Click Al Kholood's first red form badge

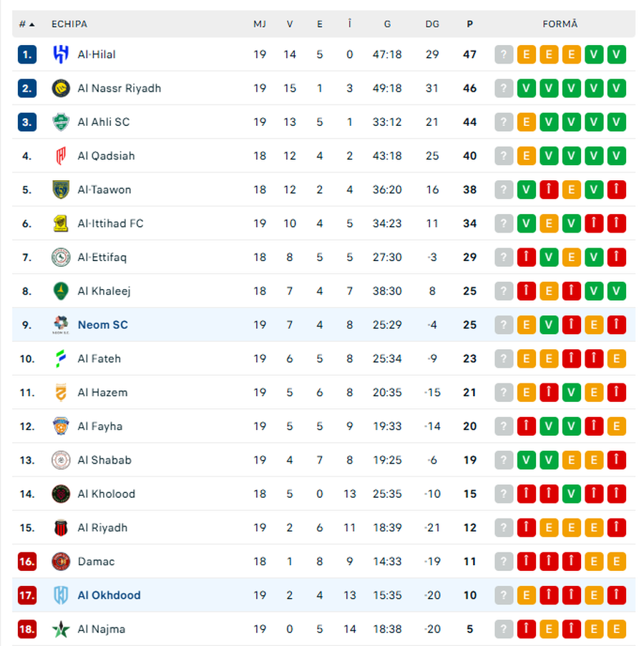[x=527, y=494]
